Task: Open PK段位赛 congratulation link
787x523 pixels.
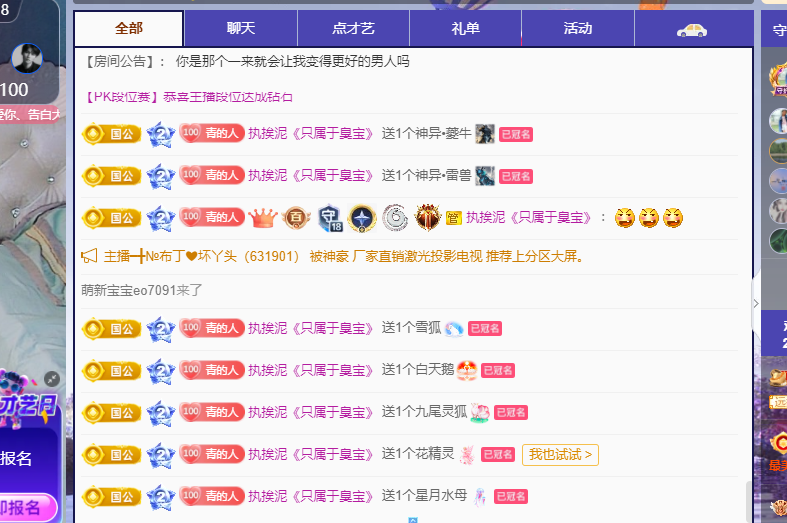Action: (x=187, y=97)
